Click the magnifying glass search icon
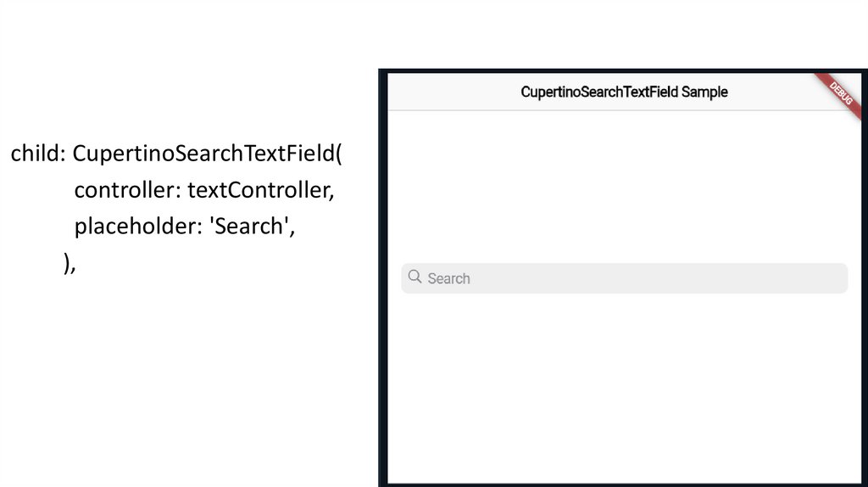The image size is (868, 487). coord(415,277)
